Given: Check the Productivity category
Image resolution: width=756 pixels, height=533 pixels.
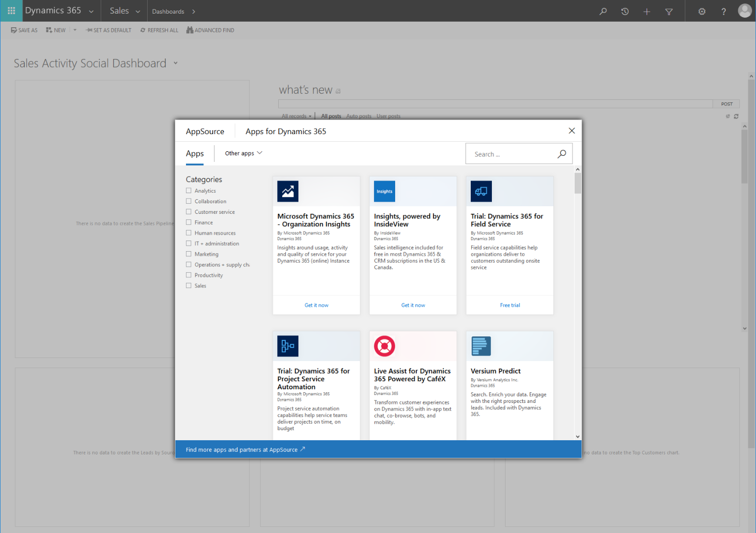Looking at the screenshot, I should 188,275.
